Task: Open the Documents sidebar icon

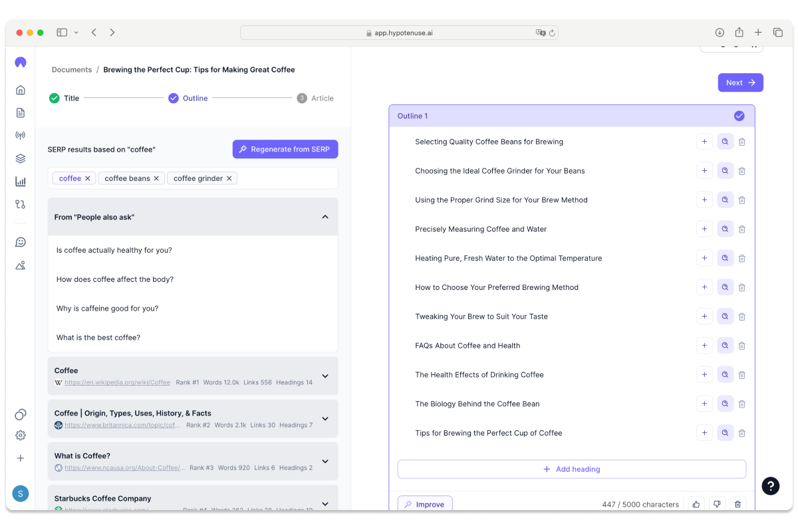Action: point(20,112)
